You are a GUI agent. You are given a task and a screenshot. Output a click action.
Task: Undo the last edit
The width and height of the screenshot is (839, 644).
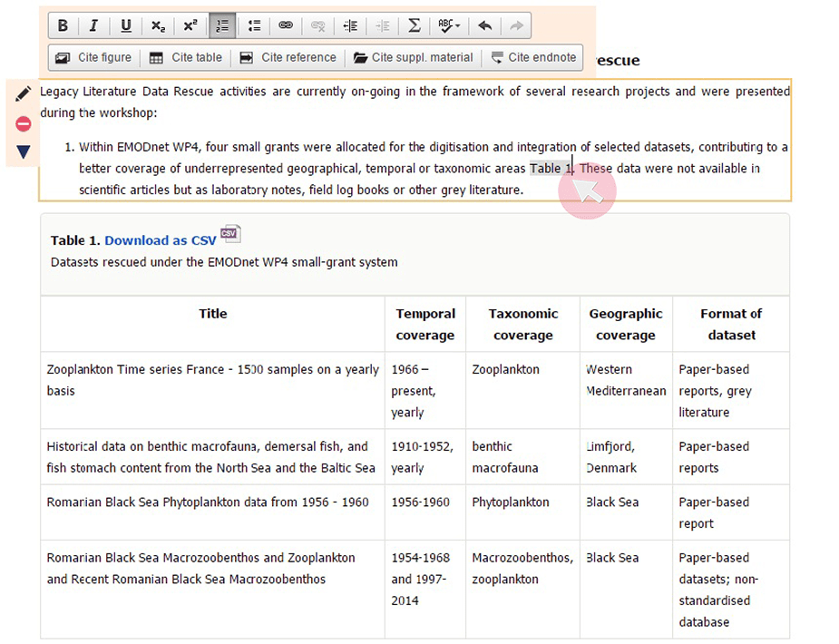point(484,25)
